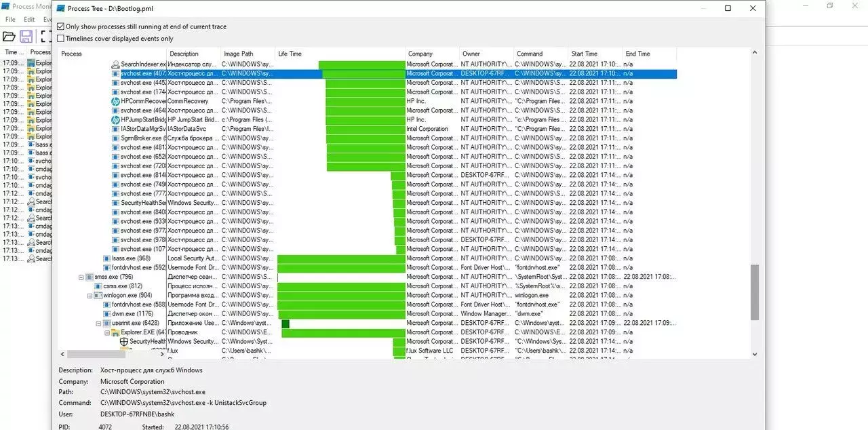Click the icon of the highlighted svchost.exe (407 row

click(116, 73)
